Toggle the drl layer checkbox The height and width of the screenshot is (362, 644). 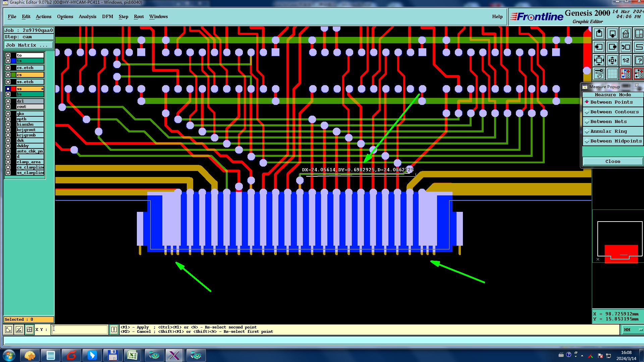coord(8,101)
